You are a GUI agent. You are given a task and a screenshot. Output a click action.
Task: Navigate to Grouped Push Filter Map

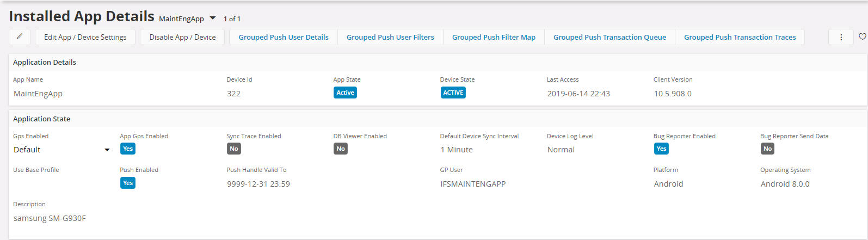[x=494, y=37]
